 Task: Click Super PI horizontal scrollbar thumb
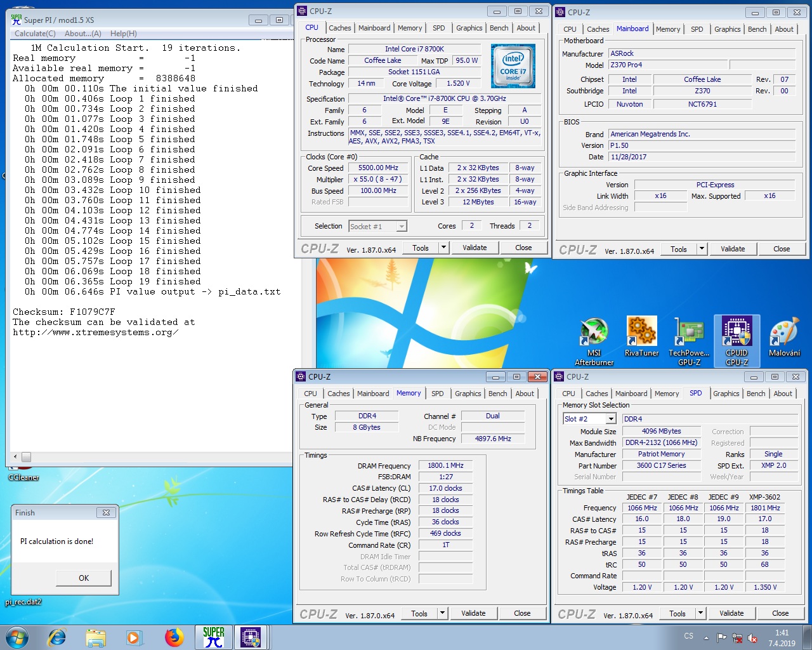(26, 457)
